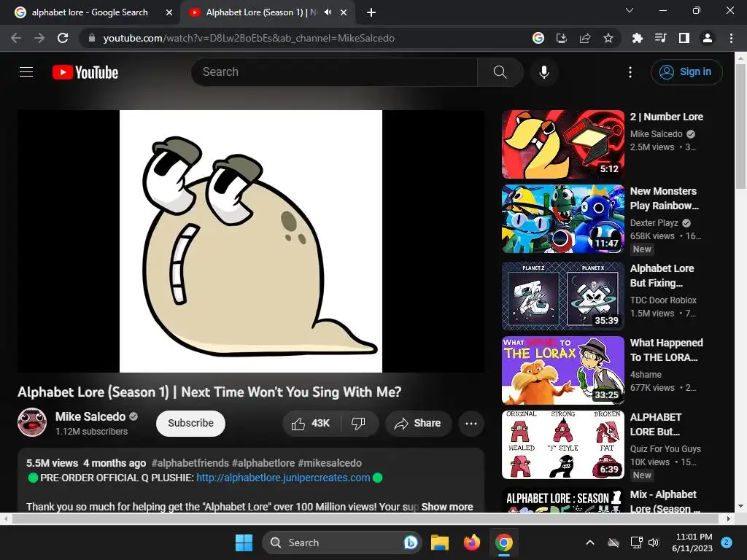Open more actions ellipsis under video
Viewport: 747px width, 560px height.
point(471,424)
